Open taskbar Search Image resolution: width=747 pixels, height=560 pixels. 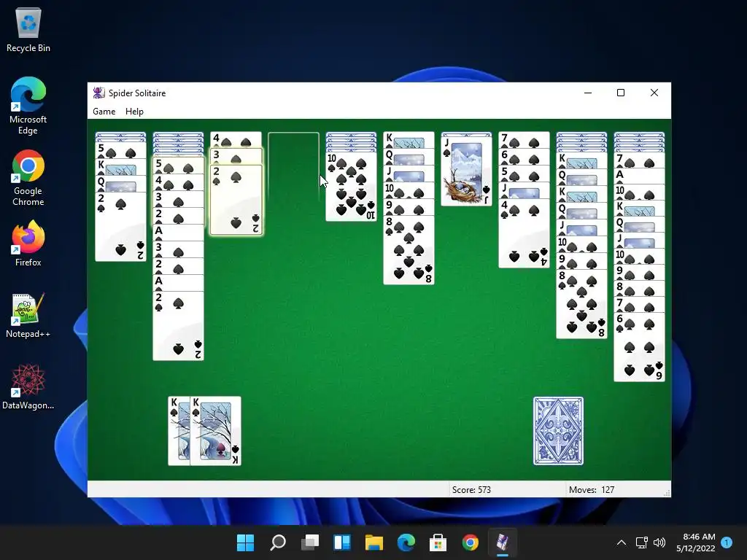coord(278,542)
